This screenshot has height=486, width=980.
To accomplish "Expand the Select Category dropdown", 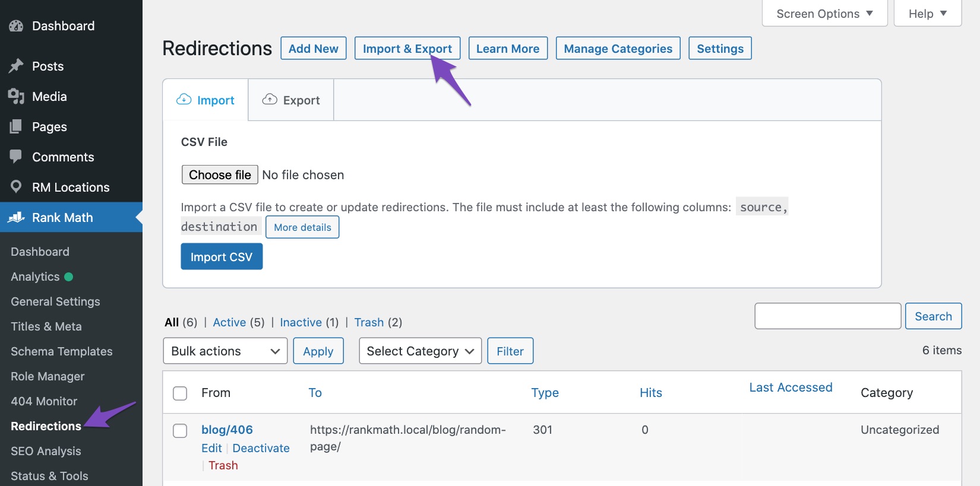I will point(420,351).
